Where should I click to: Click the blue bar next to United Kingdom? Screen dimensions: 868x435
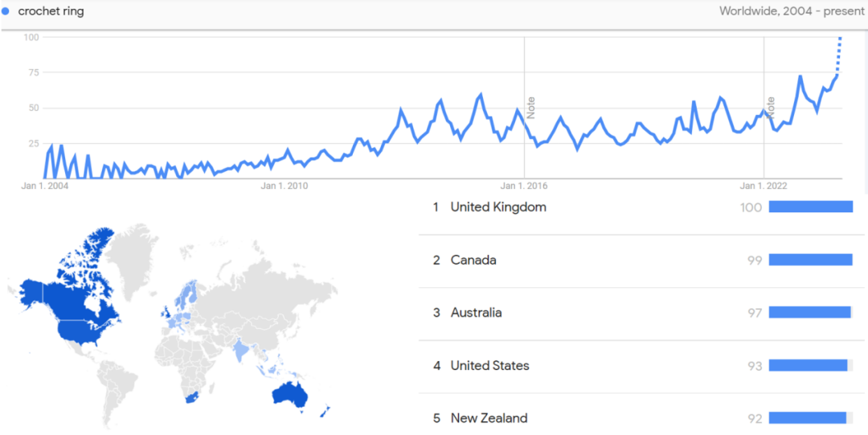click(x=811, y=207)
